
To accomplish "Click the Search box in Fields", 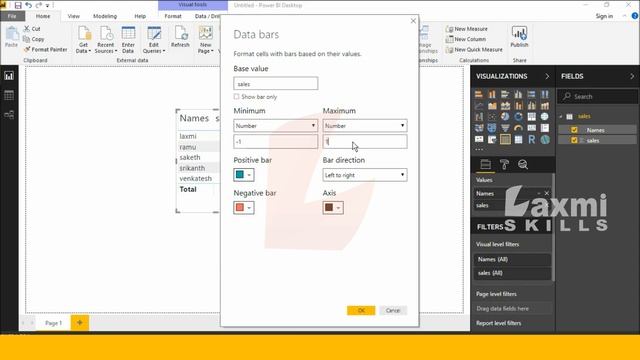I will tap(598, 97).
